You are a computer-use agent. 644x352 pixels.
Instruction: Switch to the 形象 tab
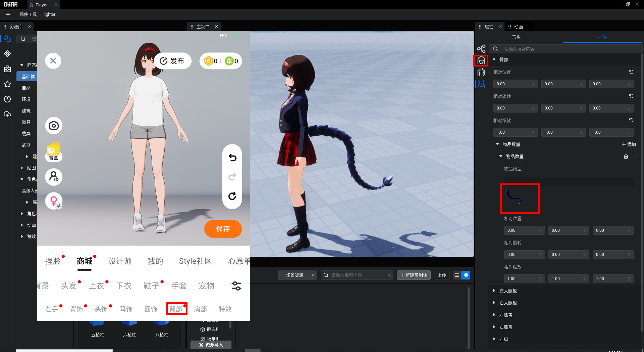click(517, 37)
